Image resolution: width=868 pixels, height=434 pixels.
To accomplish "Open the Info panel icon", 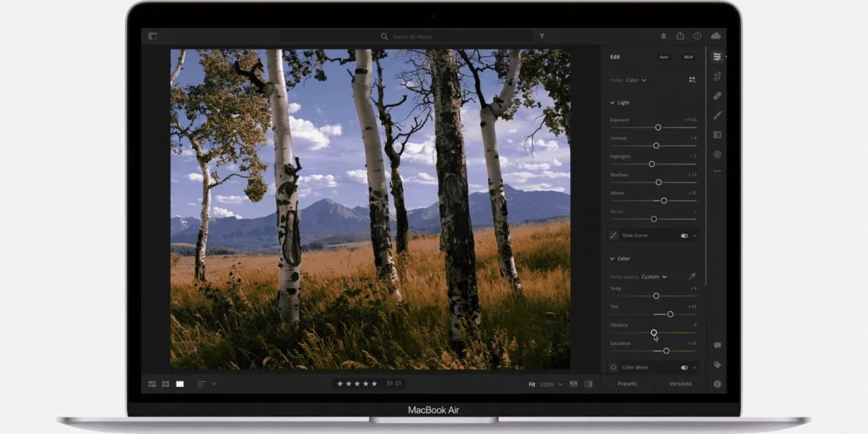I will point(717,384).
